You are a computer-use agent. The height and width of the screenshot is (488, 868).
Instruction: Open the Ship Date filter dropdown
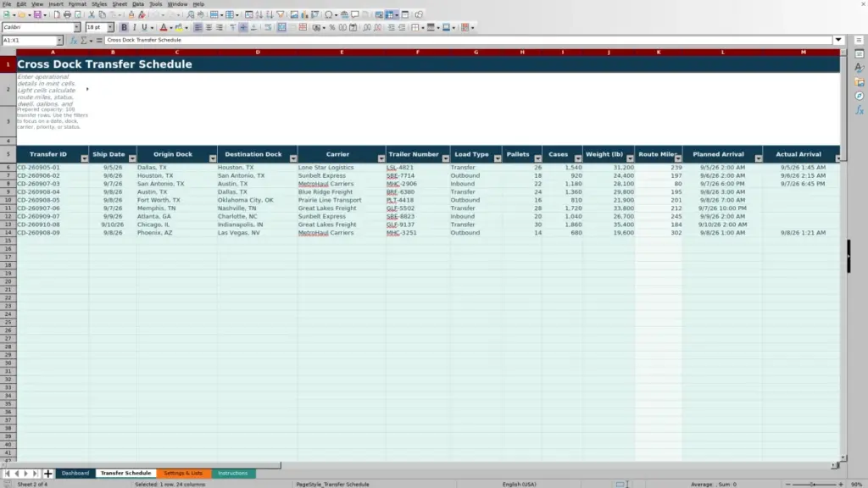tap(132, 158)
